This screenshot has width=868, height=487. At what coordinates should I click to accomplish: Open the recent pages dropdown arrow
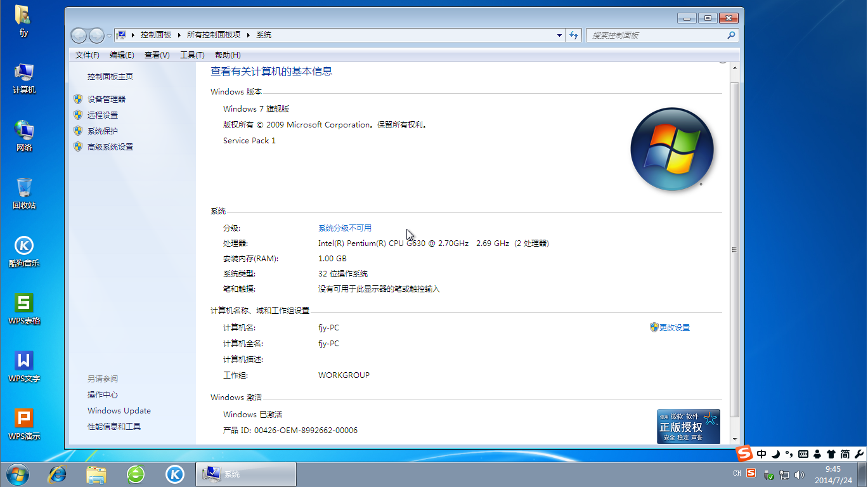coord(109,36)
